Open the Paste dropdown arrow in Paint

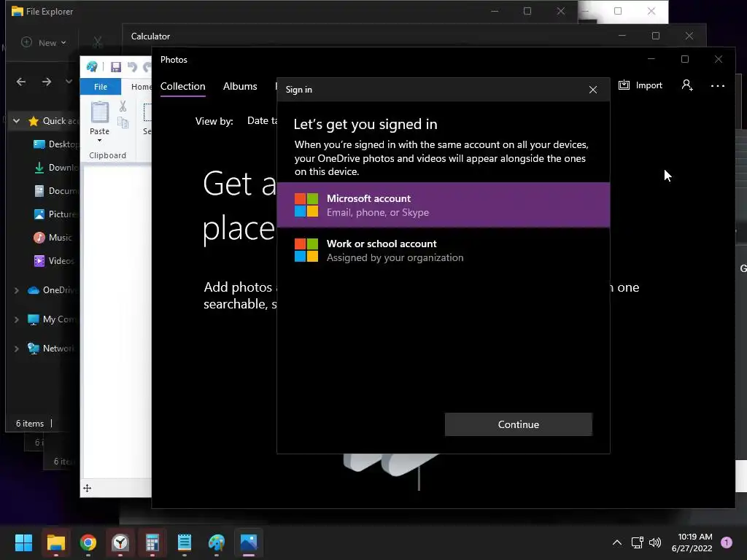click(99, 141)
